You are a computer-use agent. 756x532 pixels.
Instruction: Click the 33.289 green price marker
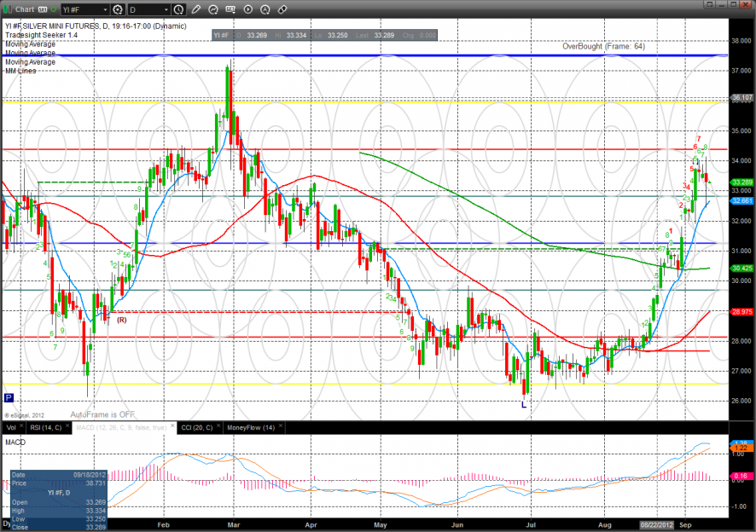[741, 182]
